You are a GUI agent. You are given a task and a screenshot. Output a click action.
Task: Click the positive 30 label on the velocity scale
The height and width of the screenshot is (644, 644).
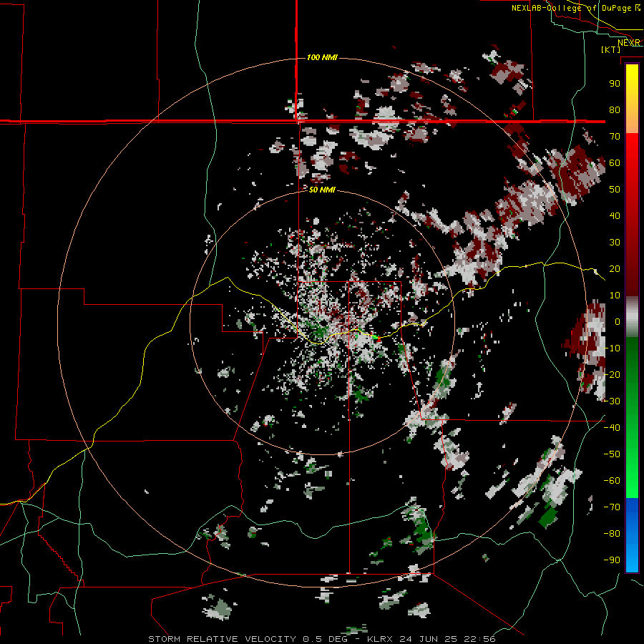click(x=615, y=243)
